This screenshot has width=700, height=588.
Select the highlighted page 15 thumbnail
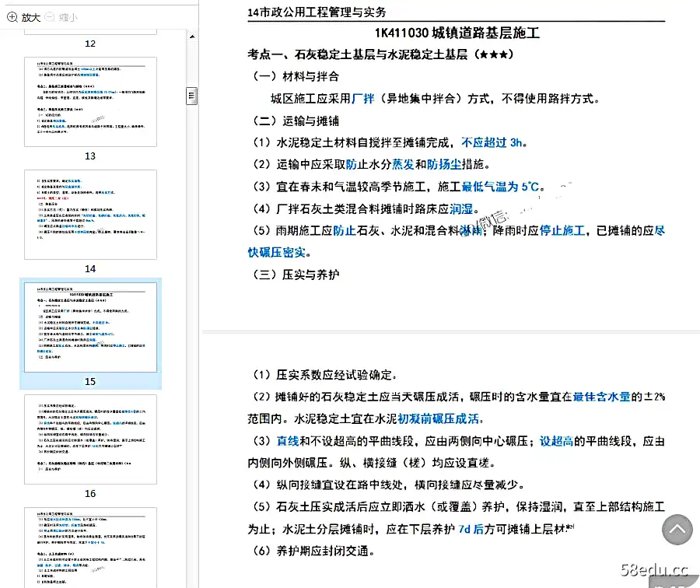click(x=91, y=327)
